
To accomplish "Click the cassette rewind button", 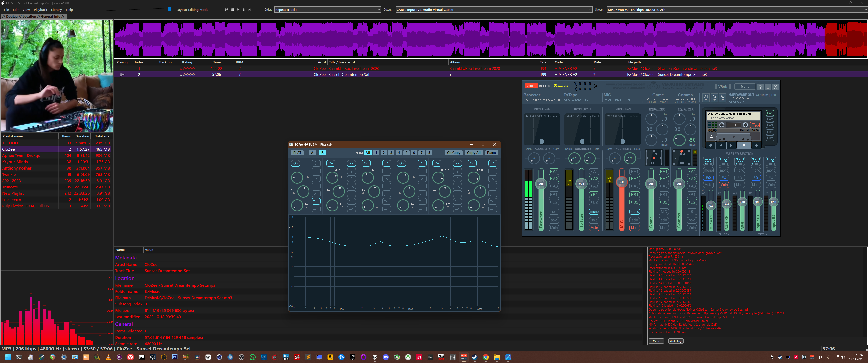I will coord(710,145).
